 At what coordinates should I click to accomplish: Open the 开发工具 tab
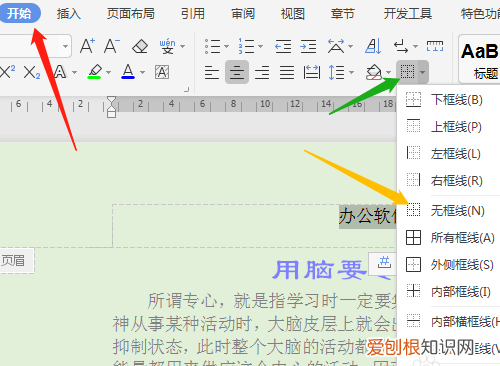408,14
